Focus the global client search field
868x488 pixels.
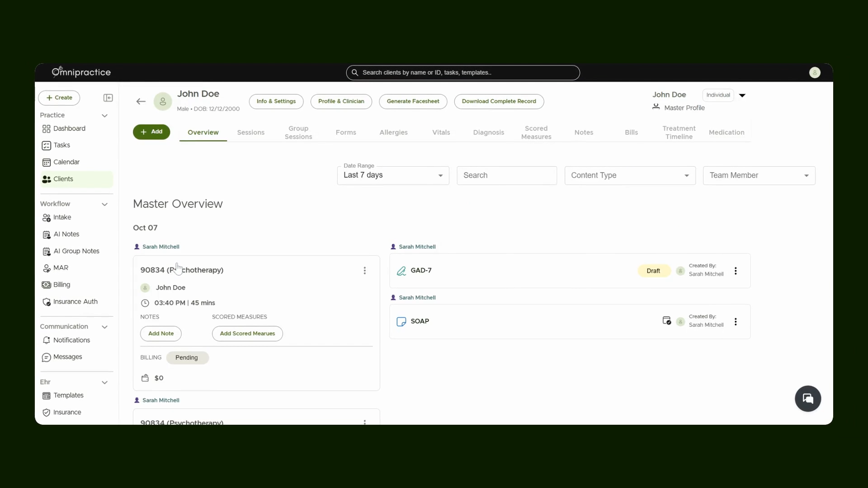(463, 72)
